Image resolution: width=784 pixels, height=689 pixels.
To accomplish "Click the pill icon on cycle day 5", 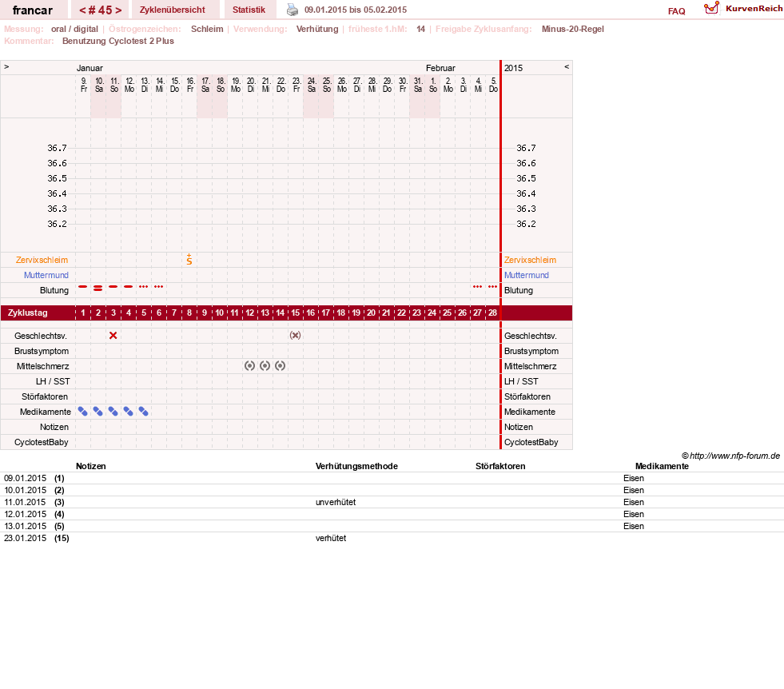I will [144, 412].
